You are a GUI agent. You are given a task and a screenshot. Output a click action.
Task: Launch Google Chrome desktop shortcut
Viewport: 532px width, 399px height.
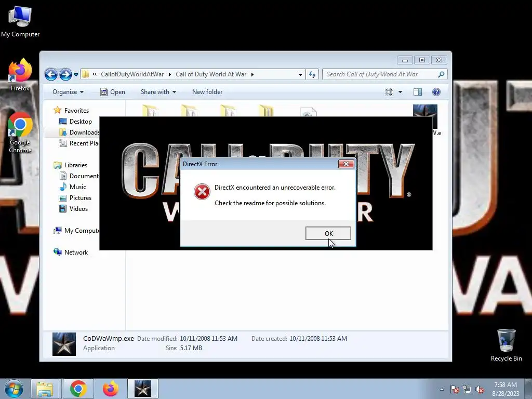click(x=20, y=132)
